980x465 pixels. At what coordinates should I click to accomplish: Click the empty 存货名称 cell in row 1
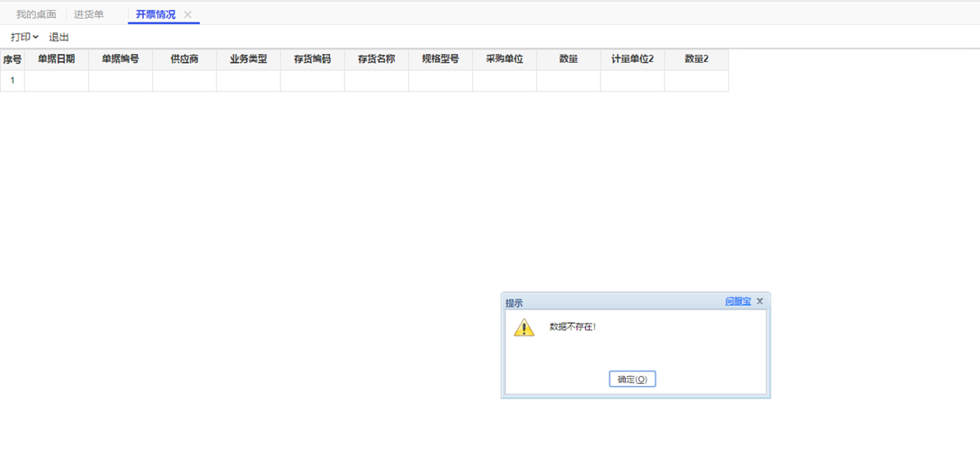[376, 81]
